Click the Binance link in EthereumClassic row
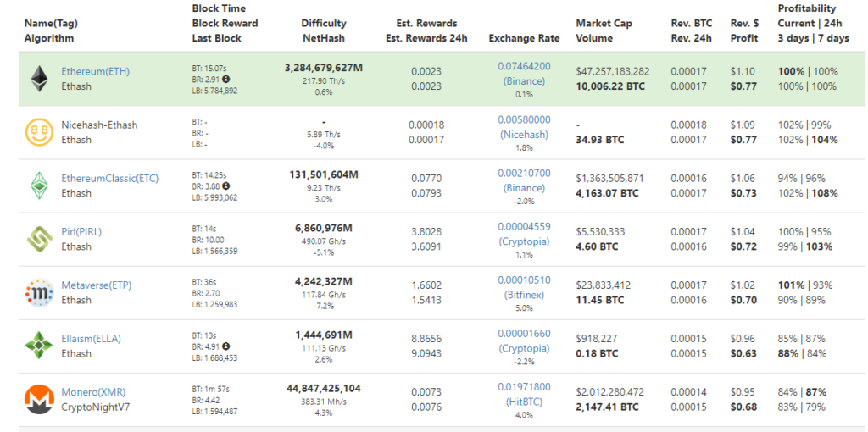This screenshot has height=432, width=868. 524,188
